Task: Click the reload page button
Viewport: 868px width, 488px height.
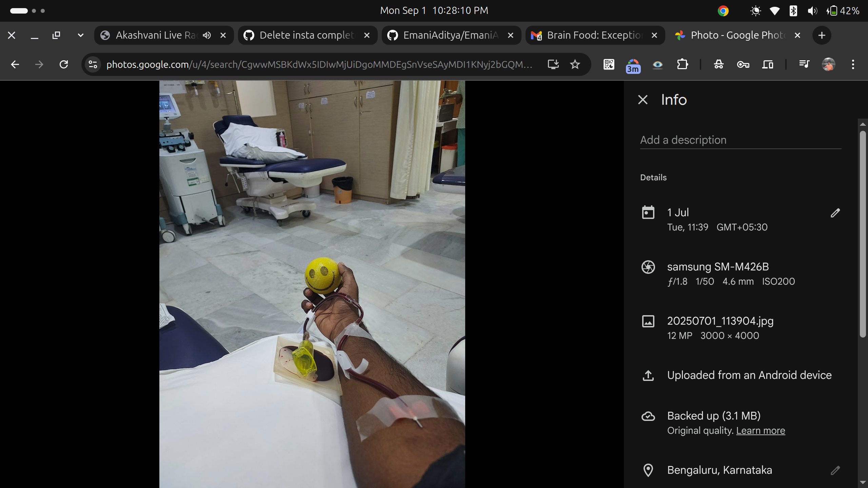Action: (63, 64)
